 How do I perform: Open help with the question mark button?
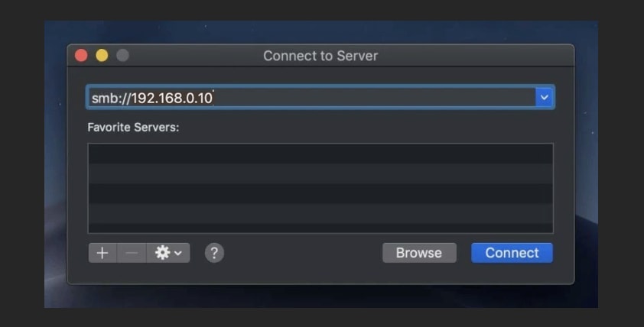[x=215, y=253]
